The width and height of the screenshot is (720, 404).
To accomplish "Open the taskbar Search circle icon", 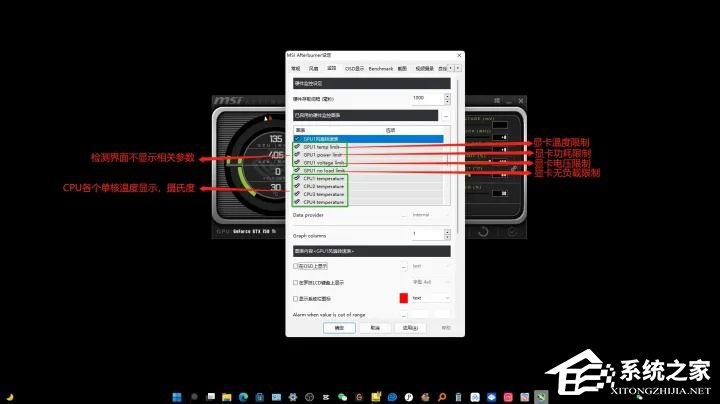I will pyautogui.click(x=194, y=397).
